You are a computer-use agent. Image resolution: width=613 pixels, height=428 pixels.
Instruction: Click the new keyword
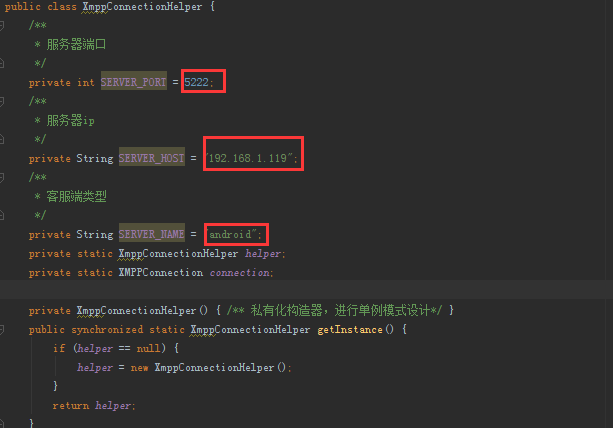[139, 368]
